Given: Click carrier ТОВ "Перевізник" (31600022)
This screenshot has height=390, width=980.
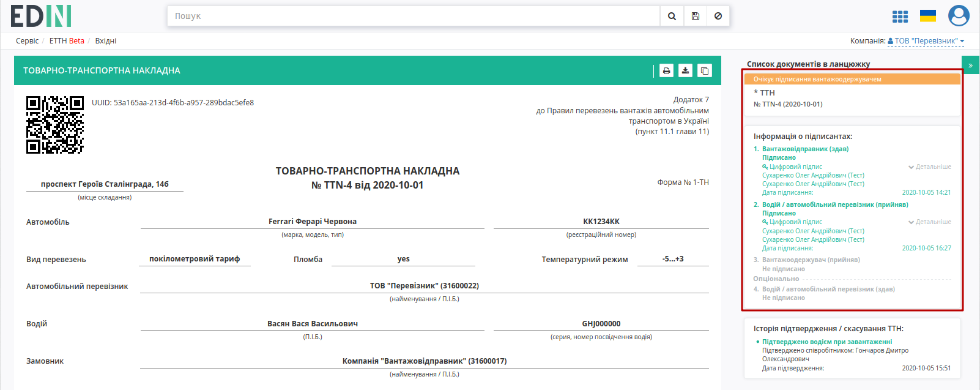Looking at the screenshot, I should [x=425, y=285].
